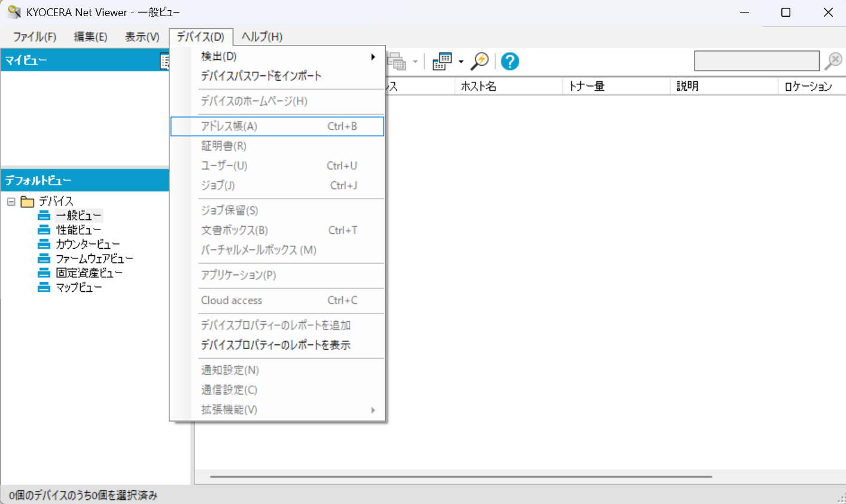Click the icon next to 固定資産ビュー in tree
Screen dimensions: 846x504
[x=44, y=273]
